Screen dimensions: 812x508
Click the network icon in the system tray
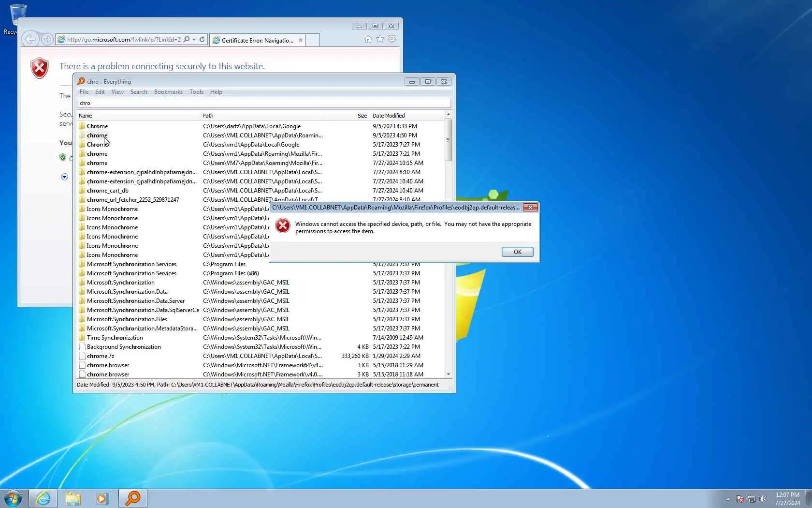[x=752, y=499]
